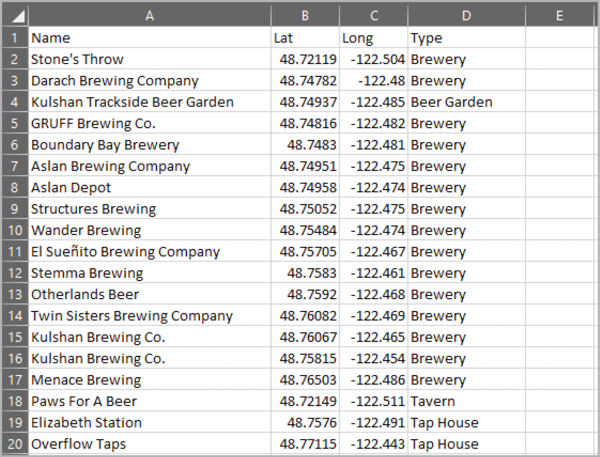
Task: Select row 20 header
Action: (15, 444)
